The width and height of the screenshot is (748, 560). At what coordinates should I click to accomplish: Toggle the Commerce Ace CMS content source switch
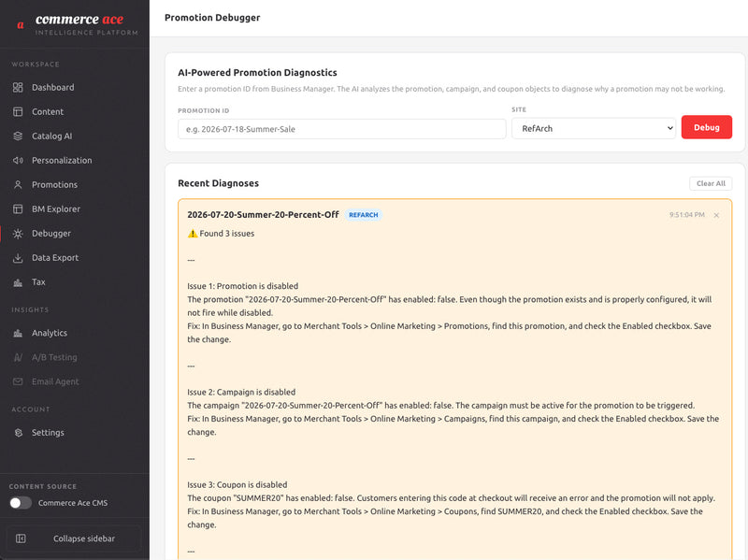point(21,503)
